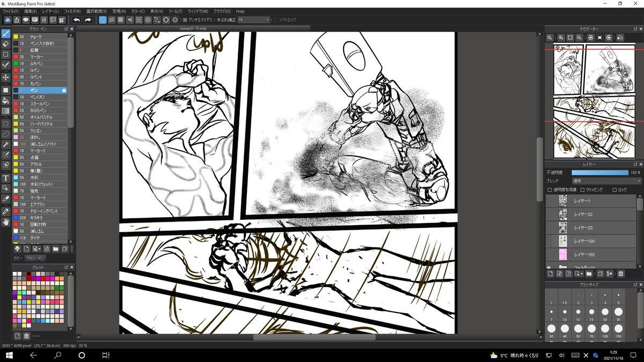Choose brush size 100 preset

605,330
